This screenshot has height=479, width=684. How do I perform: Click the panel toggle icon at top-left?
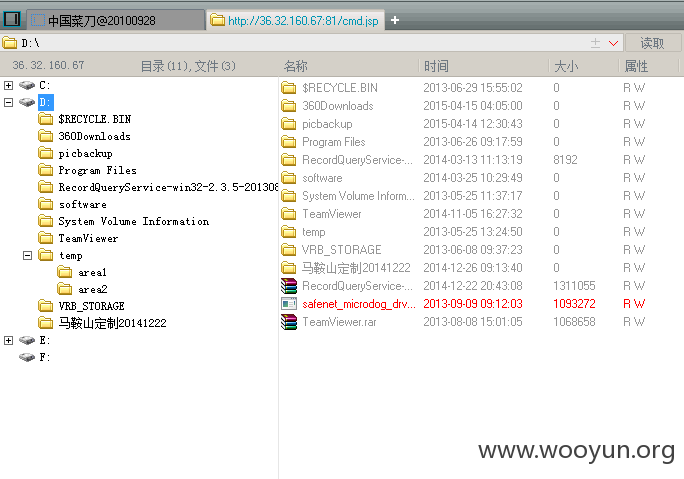[12, 19]
